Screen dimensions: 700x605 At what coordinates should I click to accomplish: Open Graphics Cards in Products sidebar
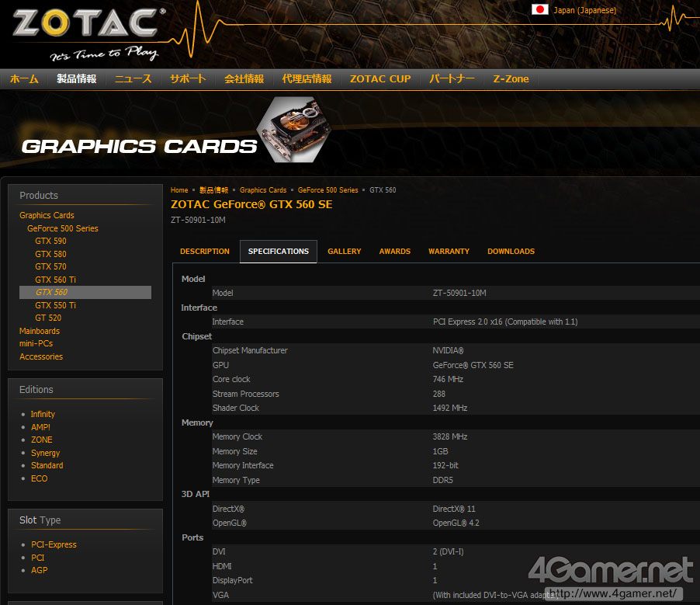tap(47, 215)
